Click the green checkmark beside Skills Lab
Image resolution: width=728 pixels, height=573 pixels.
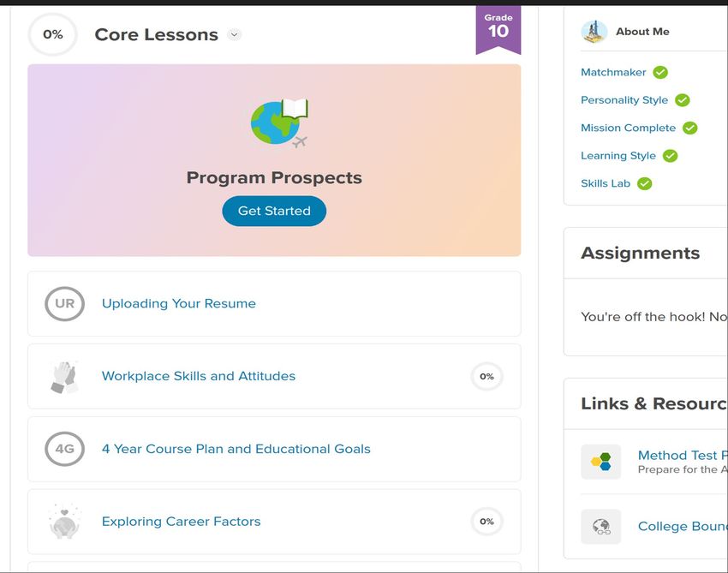pos(644,183)
